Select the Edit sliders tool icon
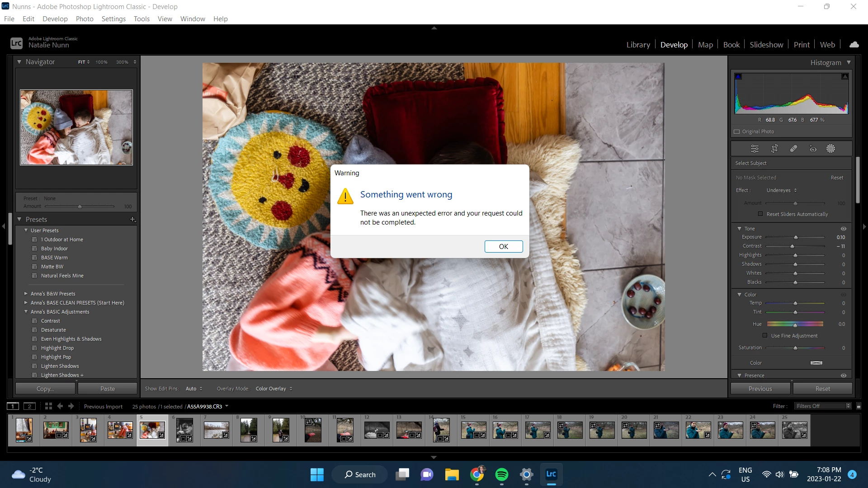Image resolution: width=868 pixels, height=488 pixels. (x=755, y=149)
